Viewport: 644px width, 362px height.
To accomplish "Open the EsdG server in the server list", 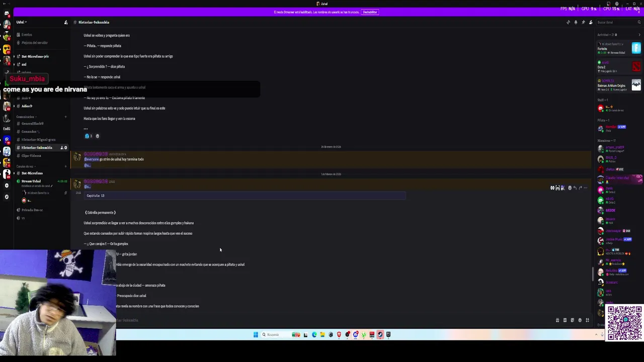I will point(7,129).
